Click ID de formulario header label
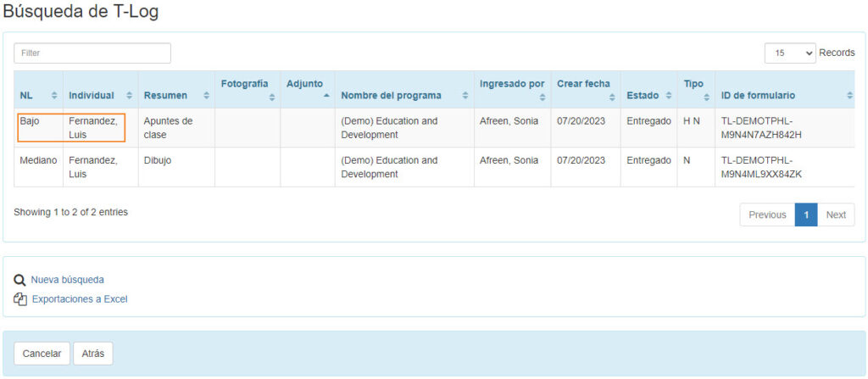 click(x=758, y=95)
